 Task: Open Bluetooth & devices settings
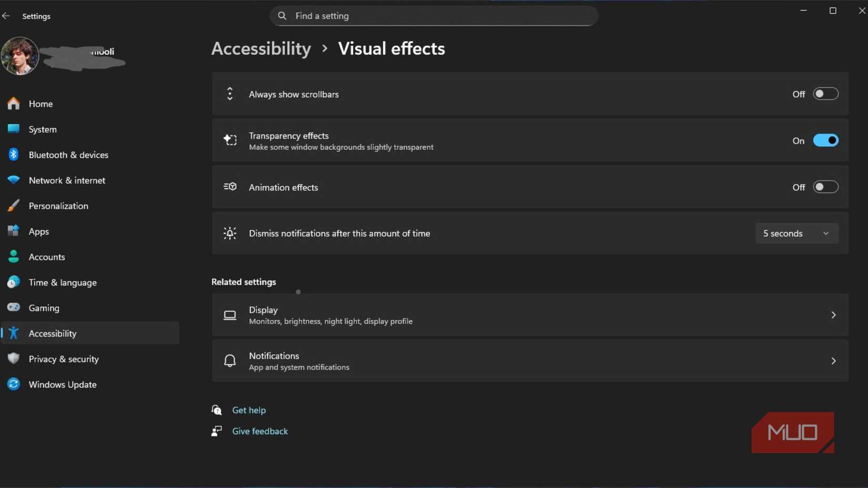pyautogui.click(x=68, y=155)
